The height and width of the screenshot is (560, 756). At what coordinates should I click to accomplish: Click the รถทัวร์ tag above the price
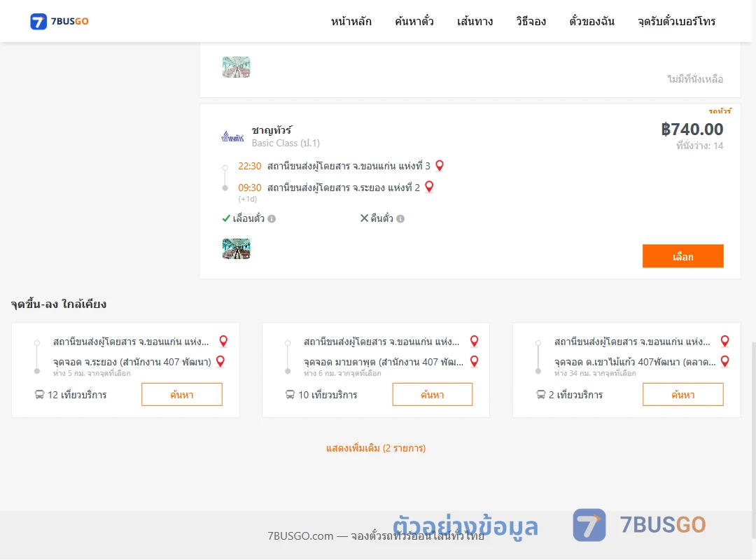pos(720,111)
